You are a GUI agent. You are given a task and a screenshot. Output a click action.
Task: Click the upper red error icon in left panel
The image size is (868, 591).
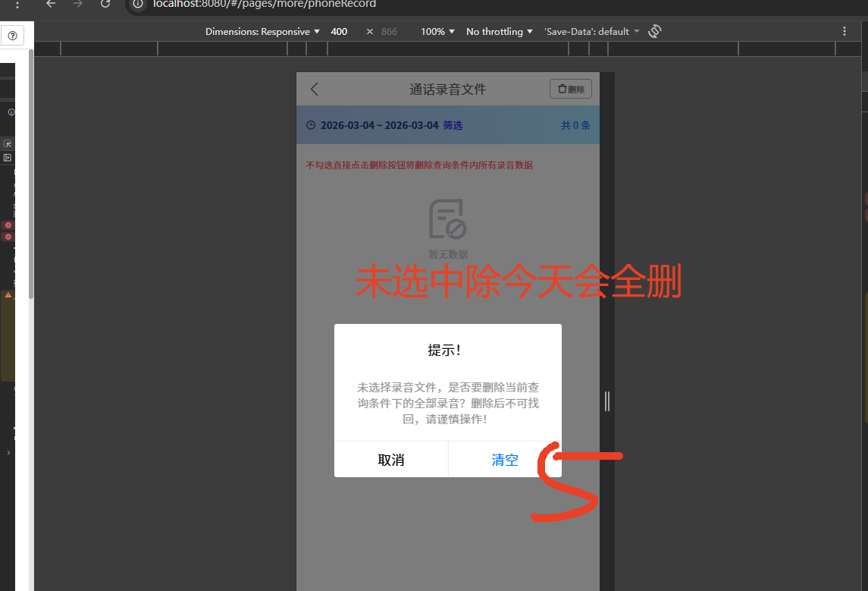[x=8, y=225]
